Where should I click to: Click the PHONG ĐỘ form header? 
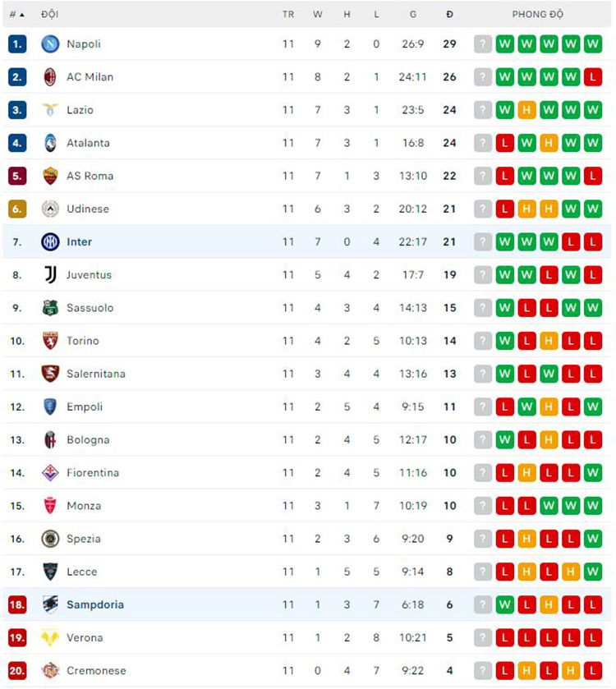pyautogui.click(x=538, y=15)
